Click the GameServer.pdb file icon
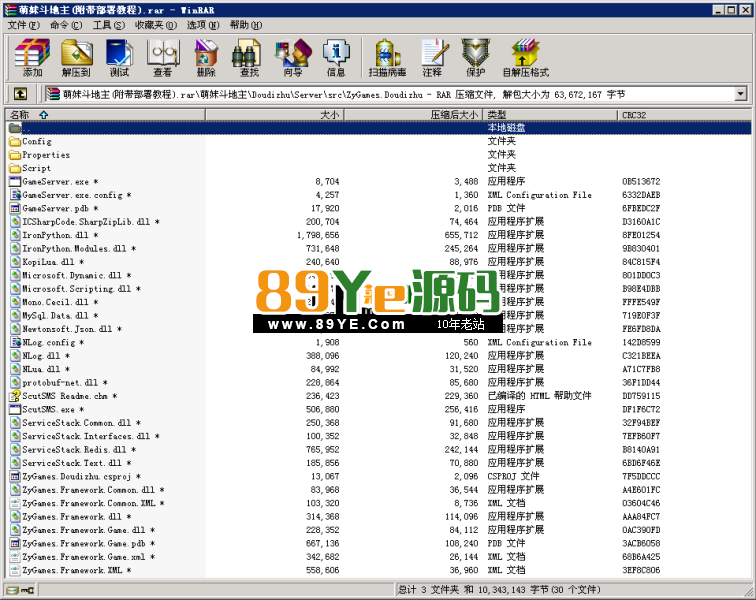Viewport: 756px width, 600px height. coord(15,208)
